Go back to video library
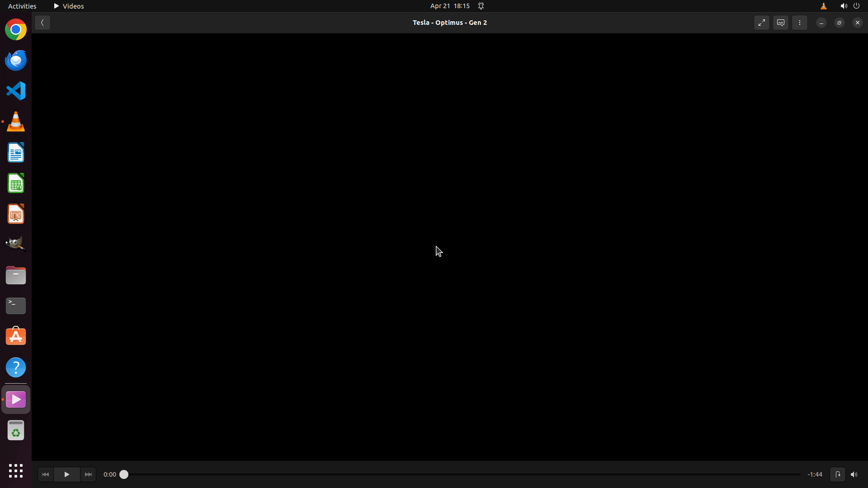868x488 pixels. coord(42,23)
